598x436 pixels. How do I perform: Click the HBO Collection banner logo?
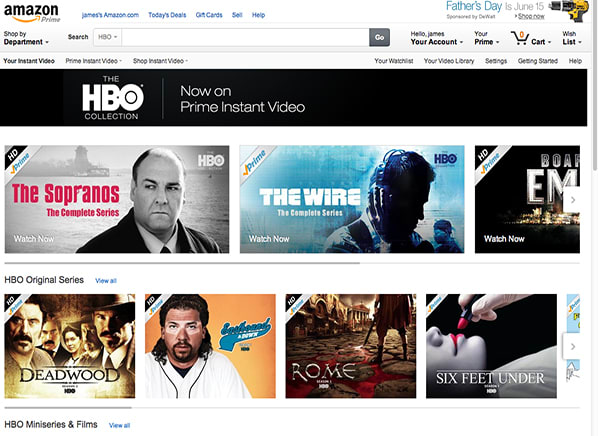tap(113, 98)
